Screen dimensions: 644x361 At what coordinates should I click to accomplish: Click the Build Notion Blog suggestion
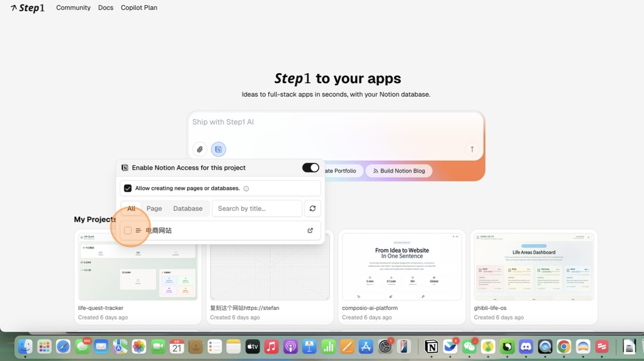click(399, 171)
